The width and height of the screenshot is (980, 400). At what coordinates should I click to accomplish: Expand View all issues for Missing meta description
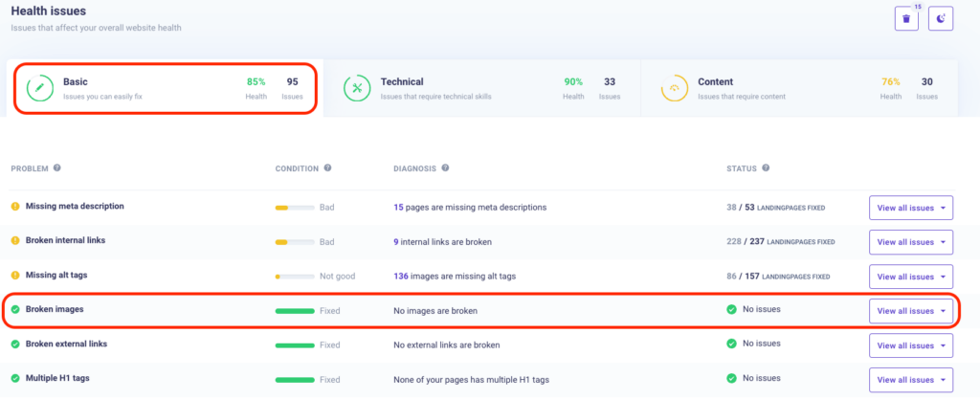[x=910, y=208]
